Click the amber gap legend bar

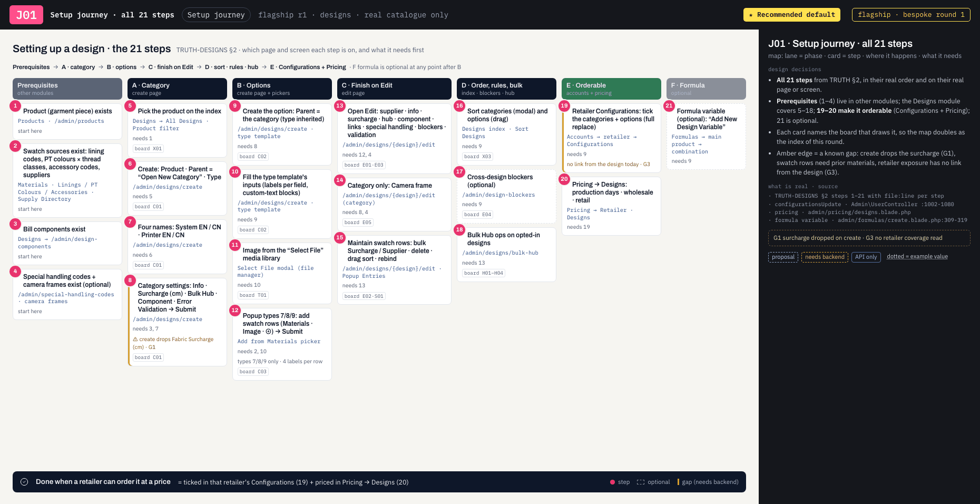[x=678, y=482]
